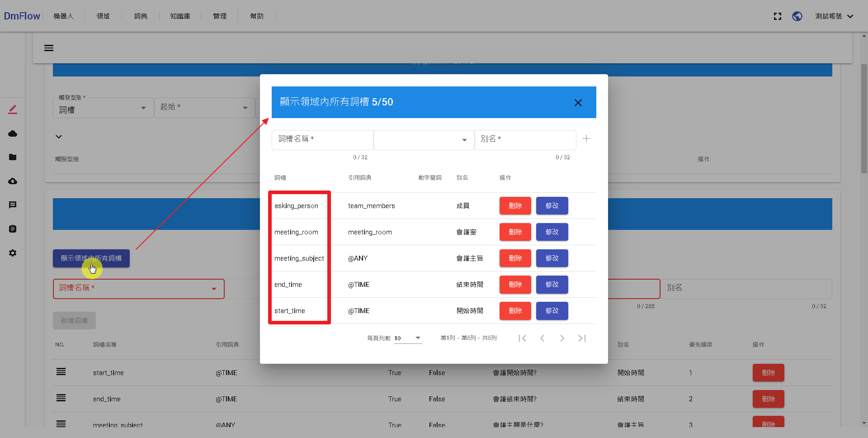Open the 幫助 menu
Viewport: 868px width, 438px height.
[x=257, y=16]
